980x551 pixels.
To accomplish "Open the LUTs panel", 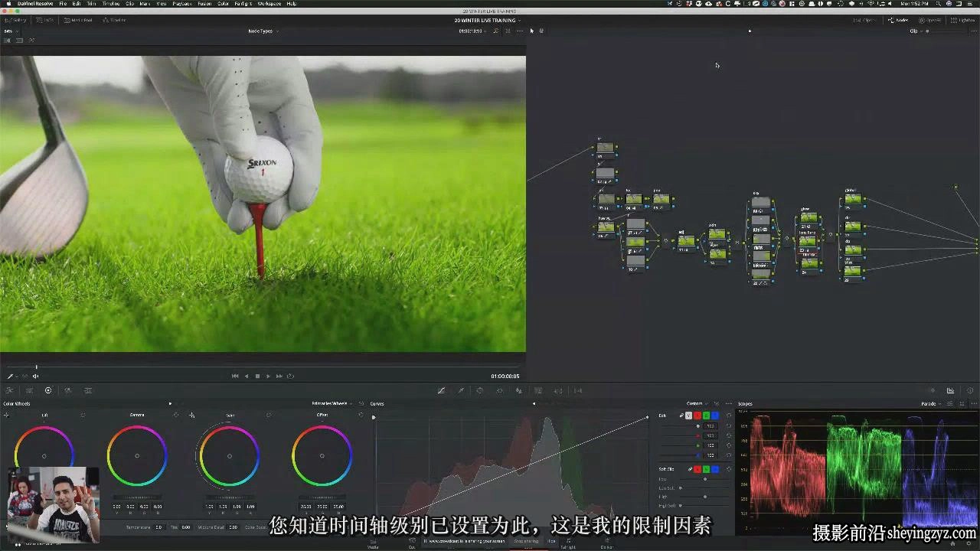I will [x=45, y=20].
